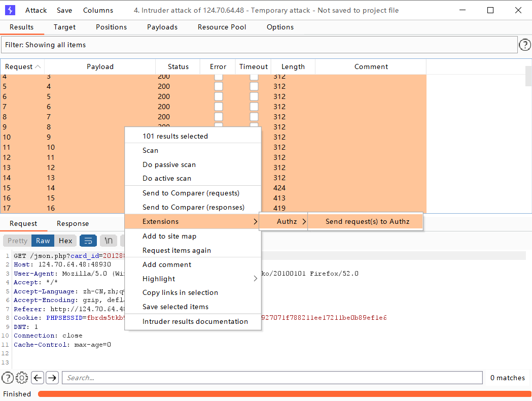532x401 pixels.
Task: Switch to the Resource Pool tab
Action: click(x=222, y=27)
